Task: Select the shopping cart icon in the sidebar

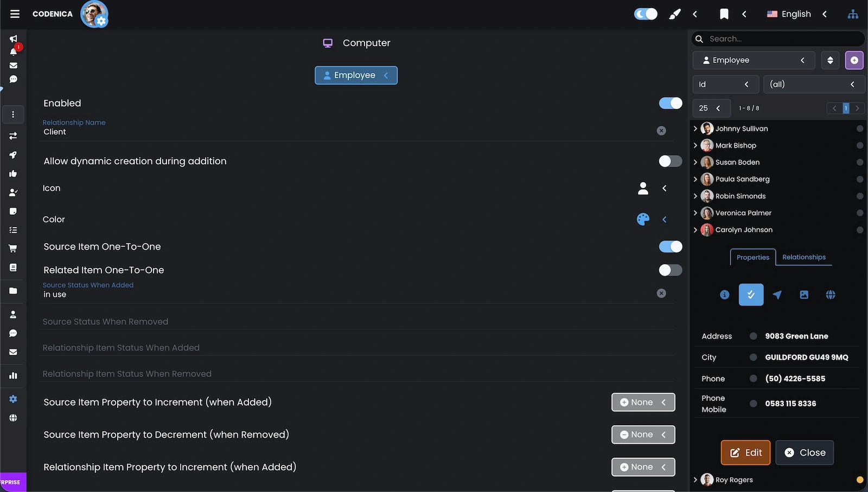Action: (x=13, y=248)
